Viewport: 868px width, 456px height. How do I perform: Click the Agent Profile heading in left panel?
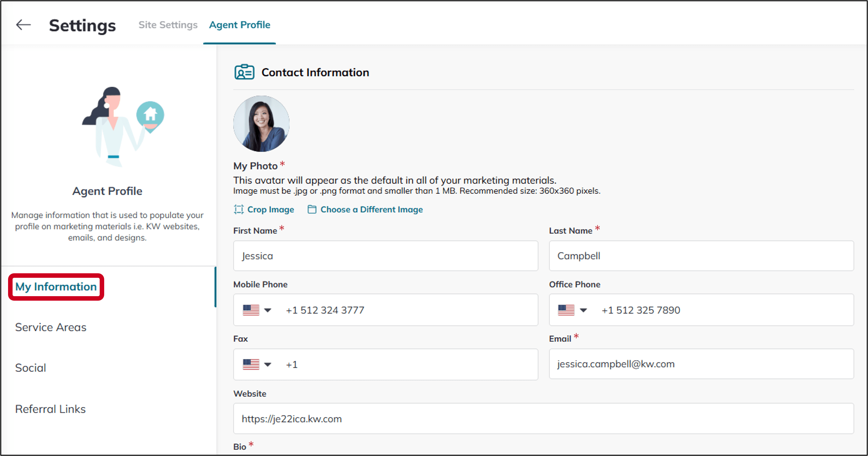coord(107,191)
